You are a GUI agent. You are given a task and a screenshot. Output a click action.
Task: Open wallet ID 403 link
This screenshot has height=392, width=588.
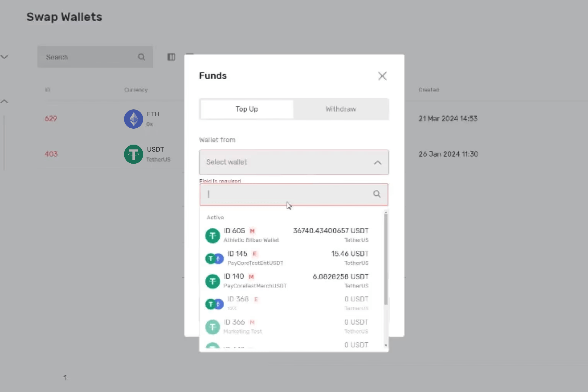(51, 154)
